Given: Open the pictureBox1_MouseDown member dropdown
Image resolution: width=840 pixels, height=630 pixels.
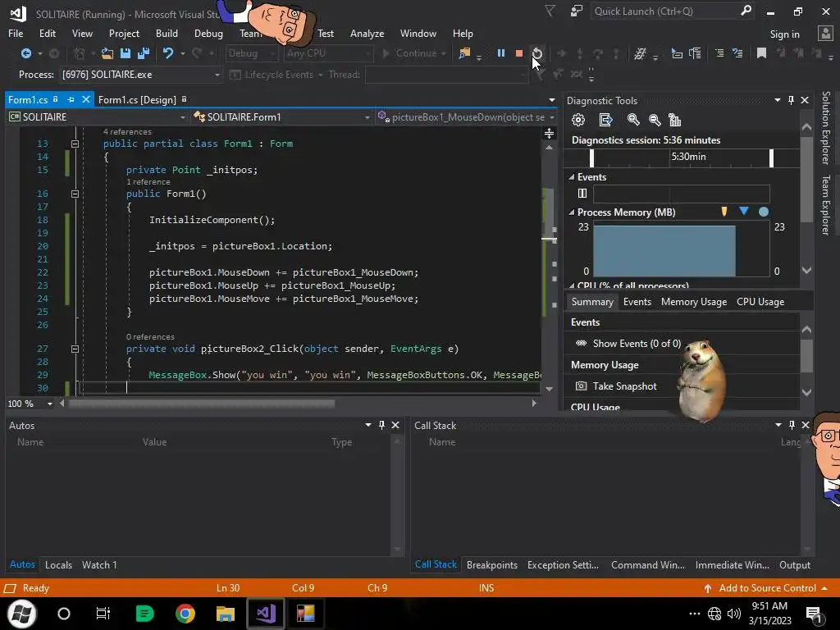Looking at the screenshot, I should [552, 116].
